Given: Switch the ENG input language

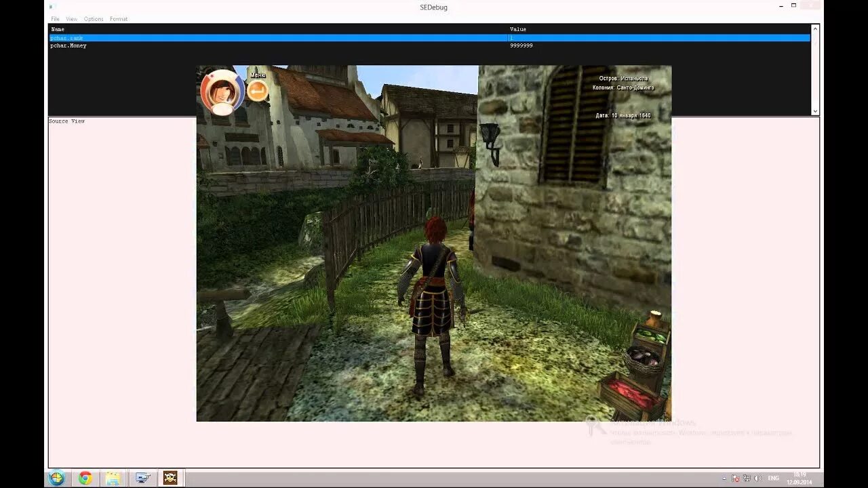Looking at the screenshot, I should tap(774, 479).
